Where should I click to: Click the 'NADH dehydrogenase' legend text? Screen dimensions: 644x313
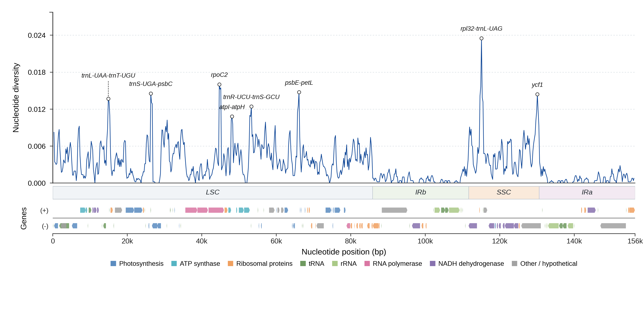pyautogui.click(x=471, y=264)
